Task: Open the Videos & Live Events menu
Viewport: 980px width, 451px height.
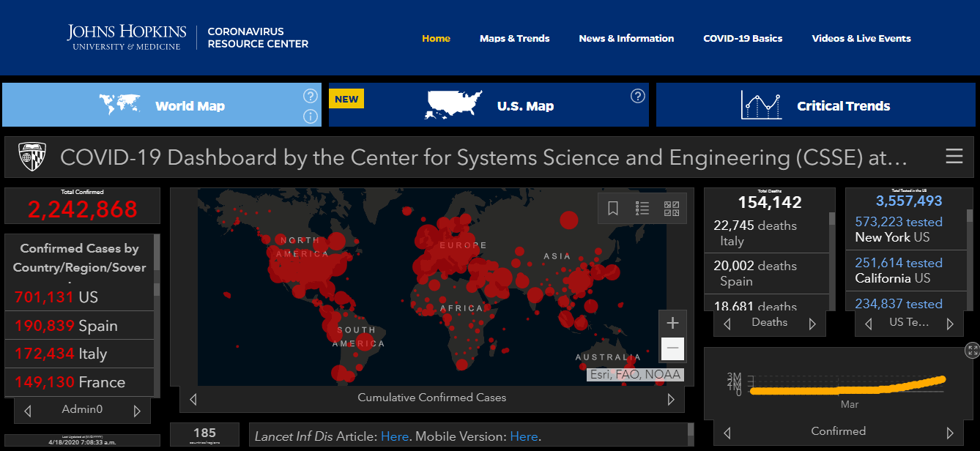Action: point(861,38)
